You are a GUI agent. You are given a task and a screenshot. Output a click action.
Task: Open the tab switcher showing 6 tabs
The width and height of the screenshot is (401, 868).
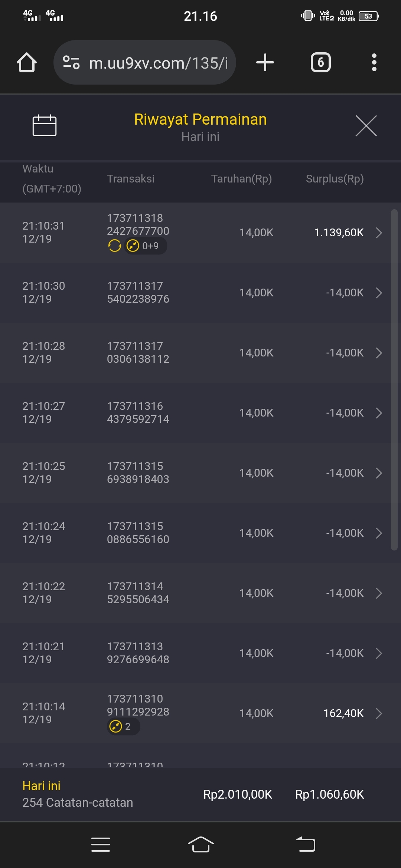click(x=320, y=62)
